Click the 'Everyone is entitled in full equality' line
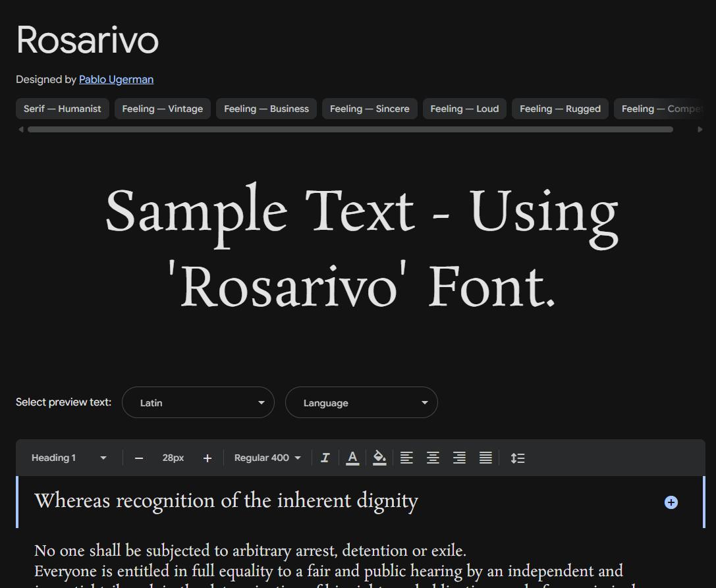716x588 pixels. coord(328,571)
